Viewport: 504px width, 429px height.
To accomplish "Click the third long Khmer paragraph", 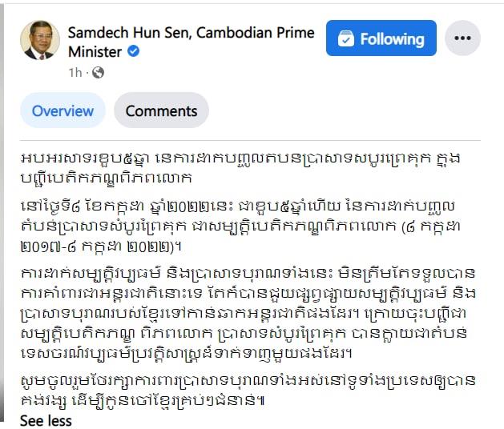I will [x=248, y=313].
